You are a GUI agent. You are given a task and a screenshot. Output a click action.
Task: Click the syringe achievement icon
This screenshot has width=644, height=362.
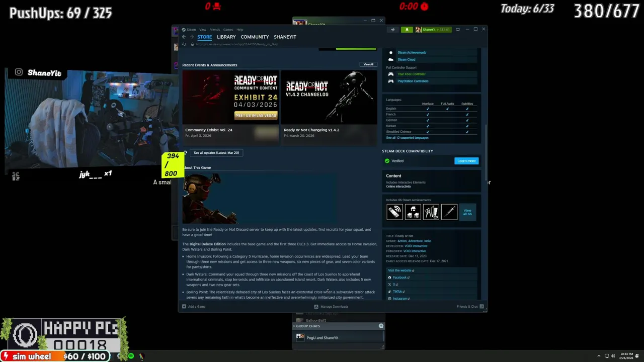click(449, 212)
